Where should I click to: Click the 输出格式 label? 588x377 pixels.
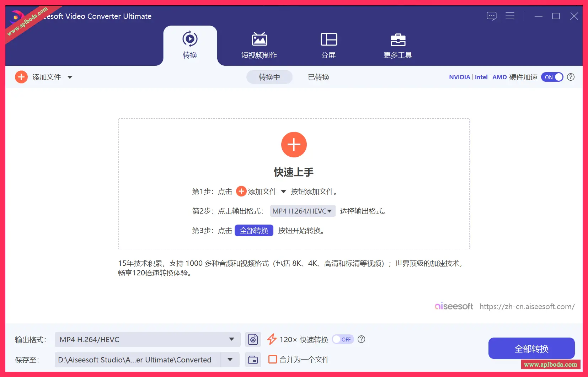click(31, 340)
